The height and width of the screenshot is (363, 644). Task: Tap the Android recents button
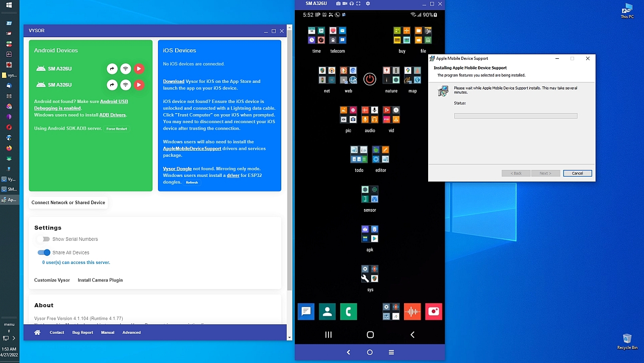point(328,335)
